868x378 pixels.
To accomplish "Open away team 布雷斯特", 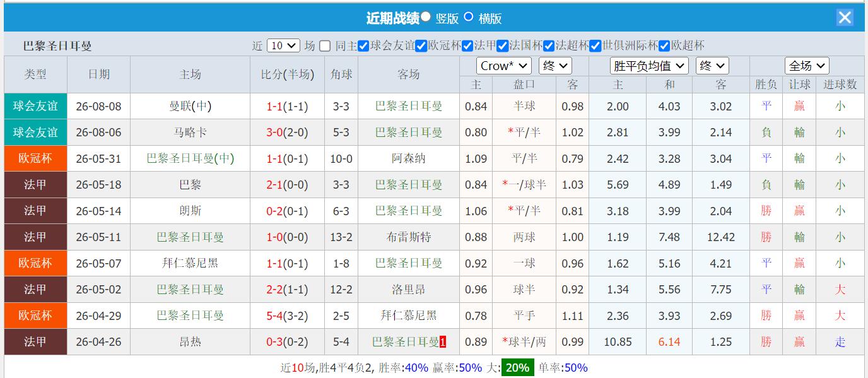I will 408,237.
